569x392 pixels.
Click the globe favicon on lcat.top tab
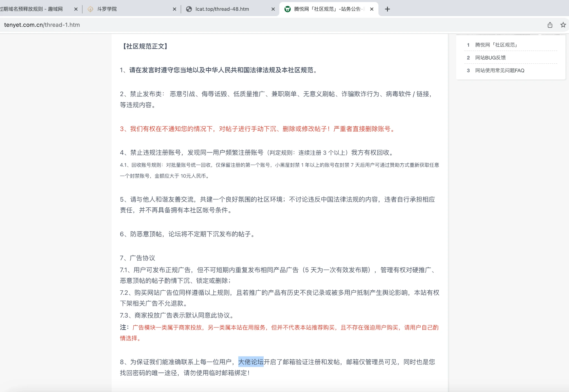(x=189, y=9)
